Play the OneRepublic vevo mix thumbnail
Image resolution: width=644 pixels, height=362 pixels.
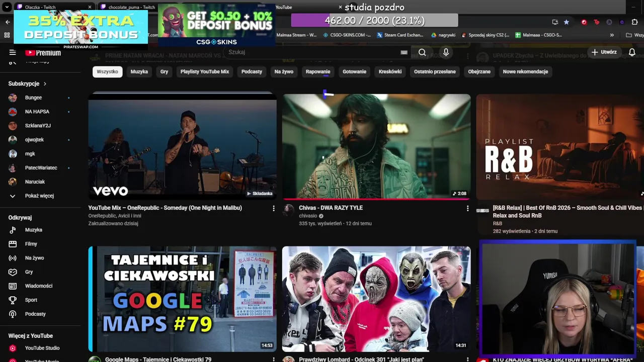(x=182, y=146)
